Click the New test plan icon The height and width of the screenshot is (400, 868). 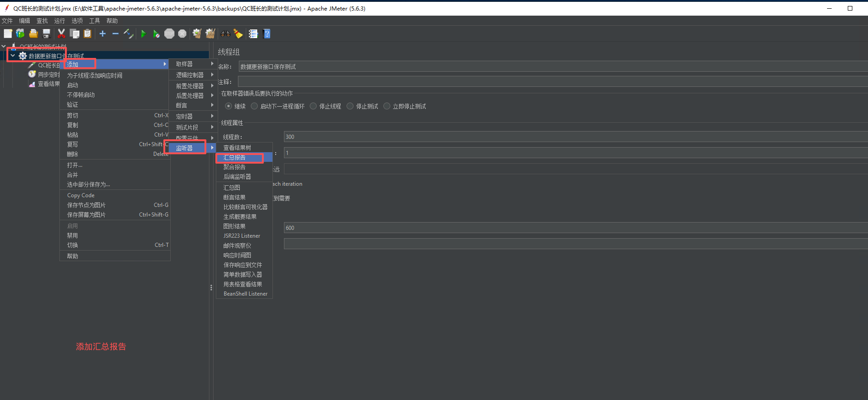tap(8, 34)
